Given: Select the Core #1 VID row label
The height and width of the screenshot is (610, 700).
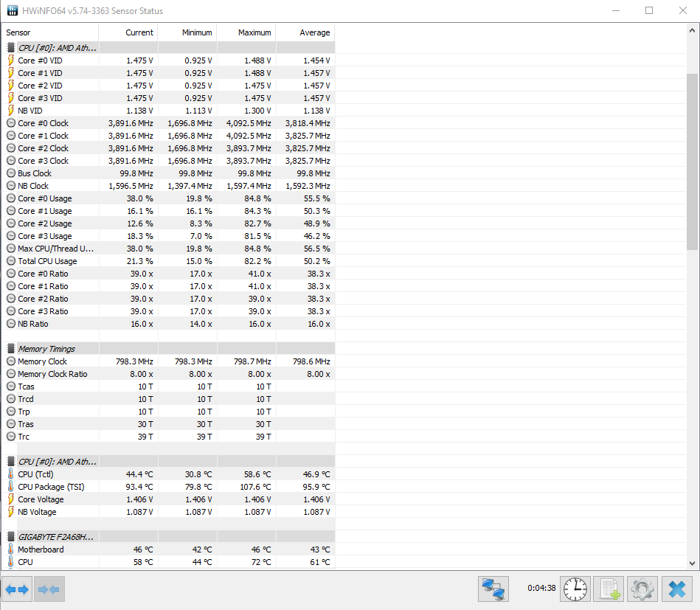Looking at the screenshot, I should [x=40, y=73].
